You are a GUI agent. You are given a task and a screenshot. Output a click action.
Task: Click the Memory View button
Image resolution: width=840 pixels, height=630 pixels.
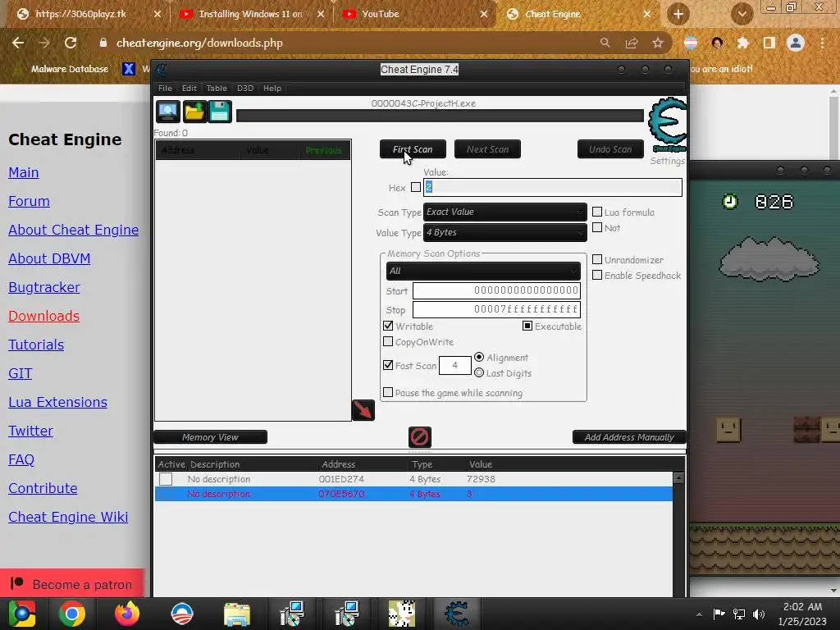click(210, 437)
